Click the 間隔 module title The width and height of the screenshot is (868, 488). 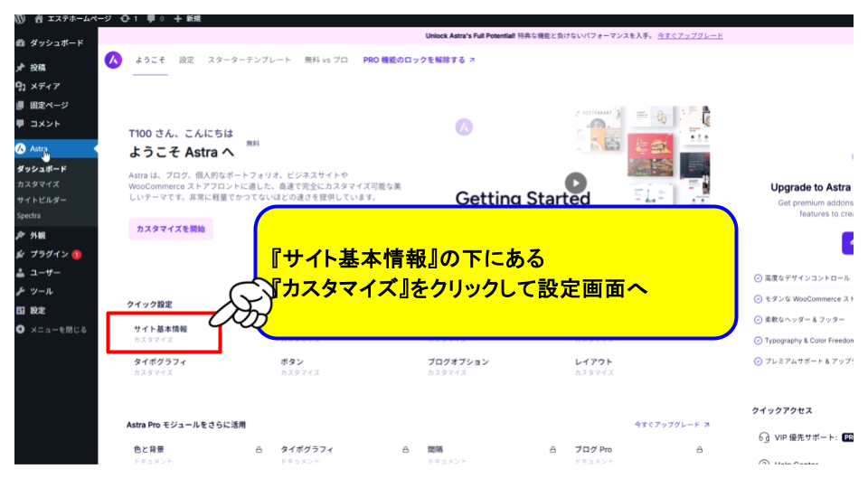[435, 449]
